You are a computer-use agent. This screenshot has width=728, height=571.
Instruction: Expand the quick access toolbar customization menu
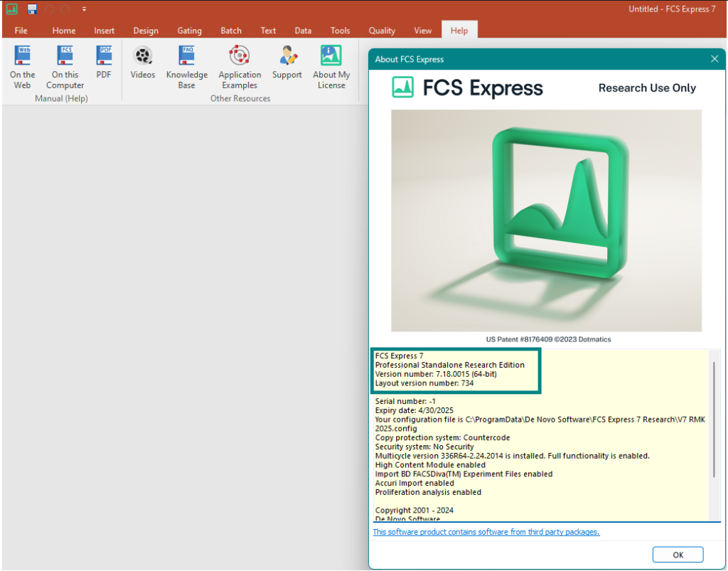pos(83,9)
